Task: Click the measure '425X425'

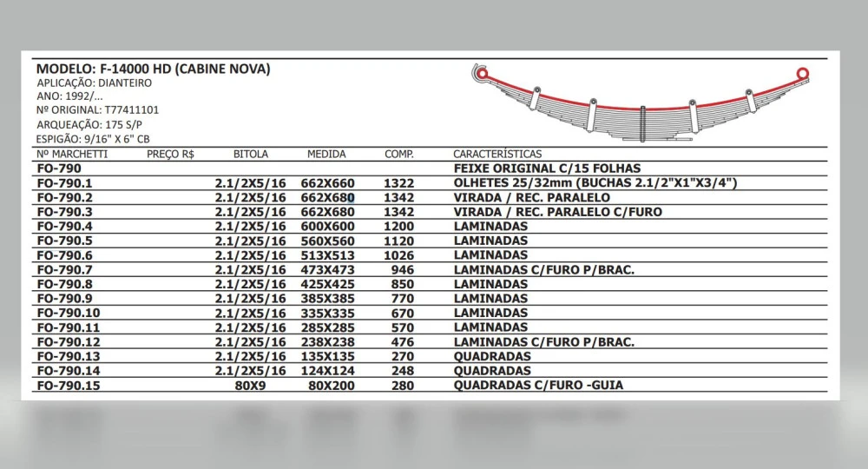Action: point(328,284)
